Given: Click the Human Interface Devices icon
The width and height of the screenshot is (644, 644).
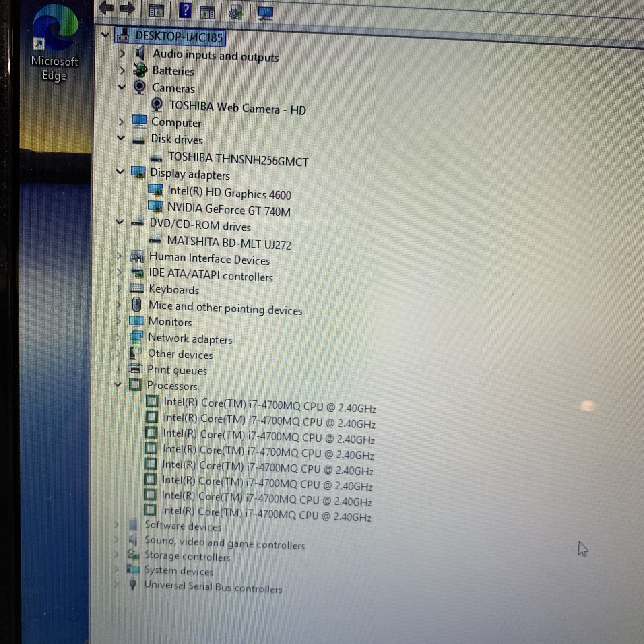Looking at the screenshot, I should pos(137,256).
